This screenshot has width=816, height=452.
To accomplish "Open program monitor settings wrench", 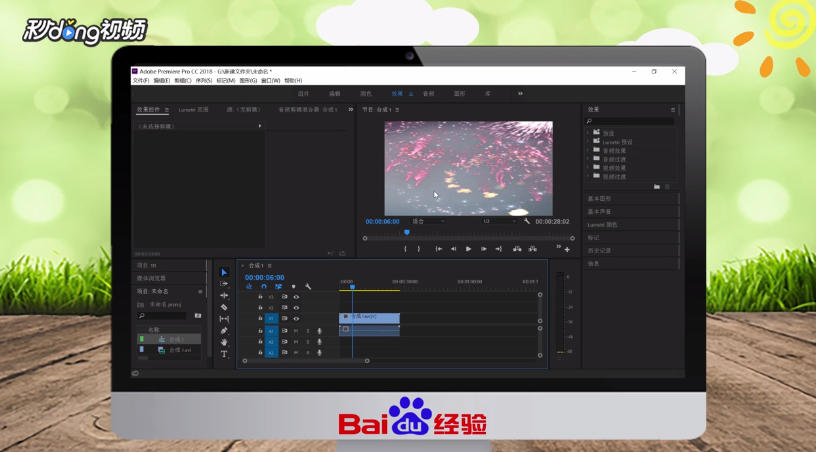I will click(x=527, y=221).
